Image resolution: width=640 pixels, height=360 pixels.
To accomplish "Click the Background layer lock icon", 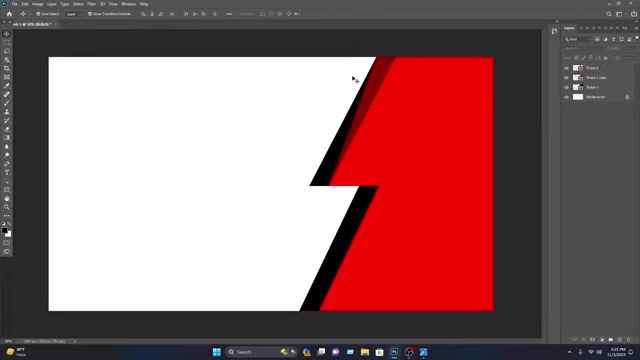I will pyautogui.click(x=627, y=97).
